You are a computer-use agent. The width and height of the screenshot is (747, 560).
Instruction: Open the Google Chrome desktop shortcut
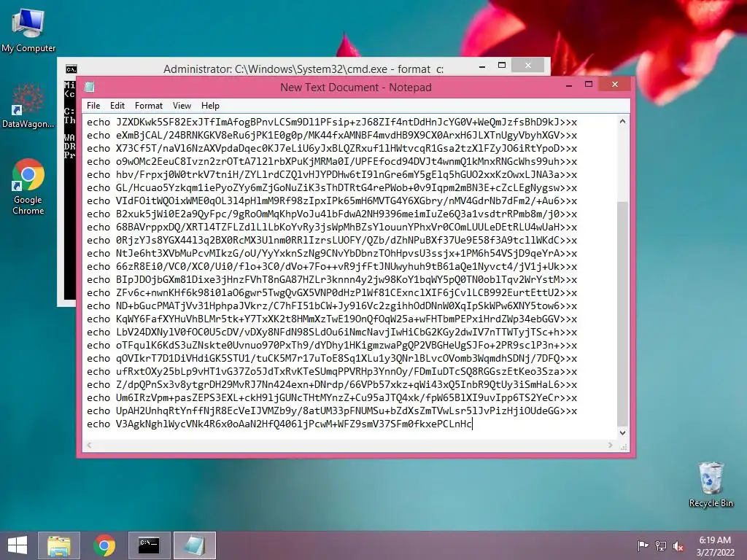coord(28,187)
